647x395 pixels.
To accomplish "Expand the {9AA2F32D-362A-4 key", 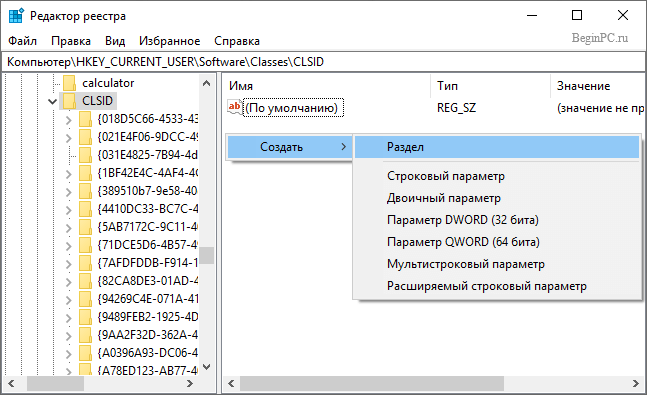I will [x=68, y=336].
